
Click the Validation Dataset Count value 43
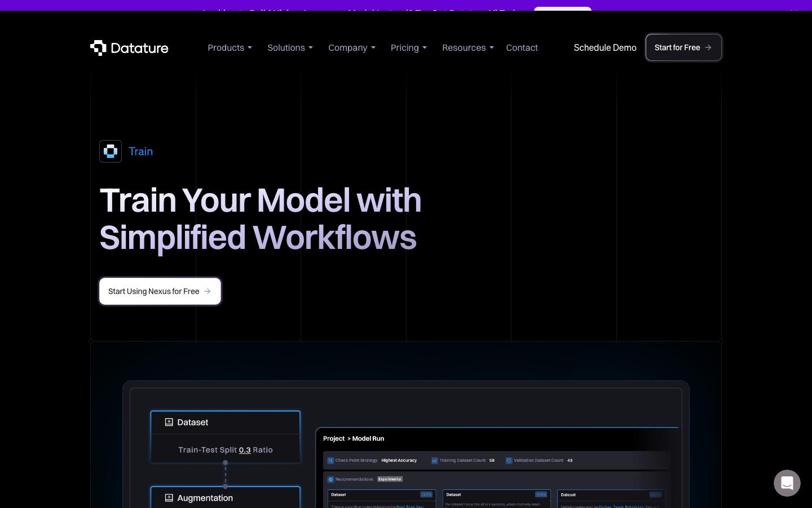570,461
